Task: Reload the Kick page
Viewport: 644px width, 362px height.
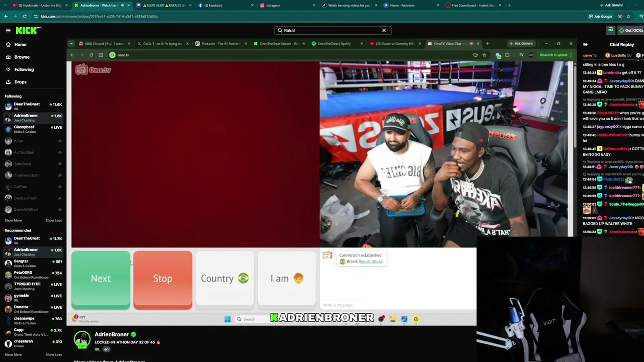Action: pyautogui.click(x=25, y=16)
